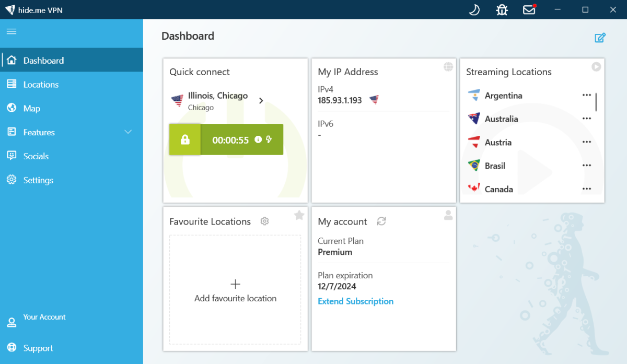The width and height of the screenshot is (627, 364).
Task: Go to Dashboard in the sidebar
Action: (72, 60)
